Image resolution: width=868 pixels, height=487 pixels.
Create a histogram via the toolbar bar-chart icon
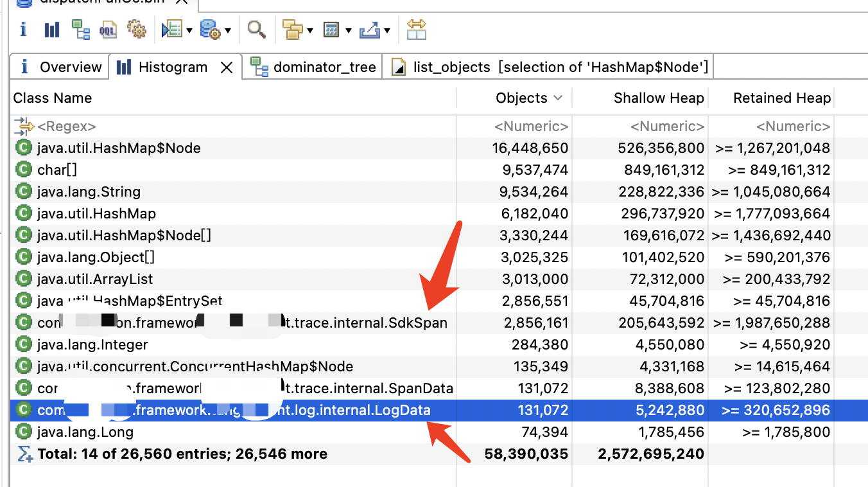[51, 30]
